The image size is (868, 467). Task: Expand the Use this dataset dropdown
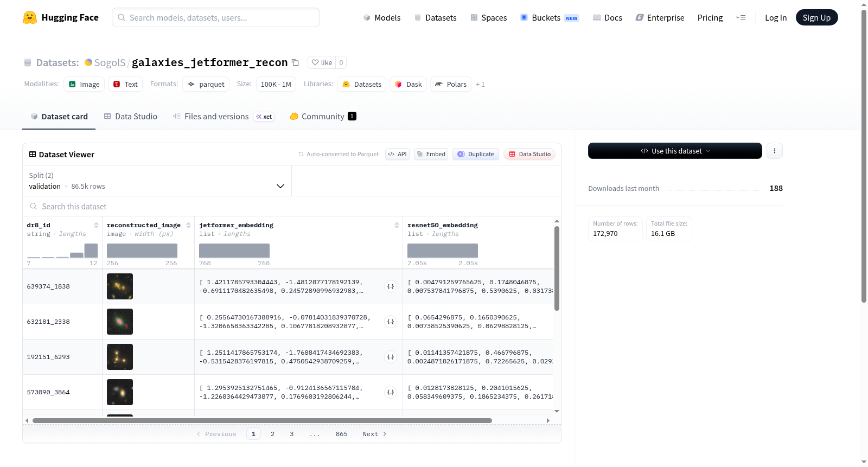pyautogui.click(x=675, y=151)
